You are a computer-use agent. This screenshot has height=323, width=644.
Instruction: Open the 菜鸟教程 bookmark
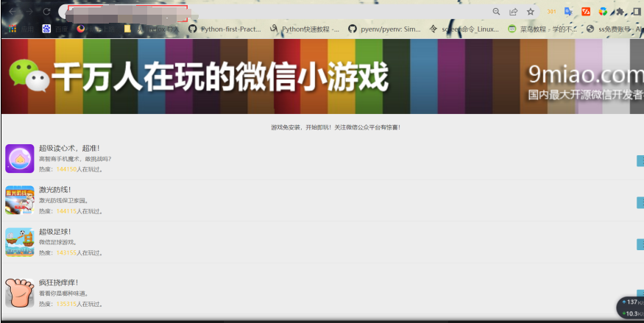click(542, 29)
